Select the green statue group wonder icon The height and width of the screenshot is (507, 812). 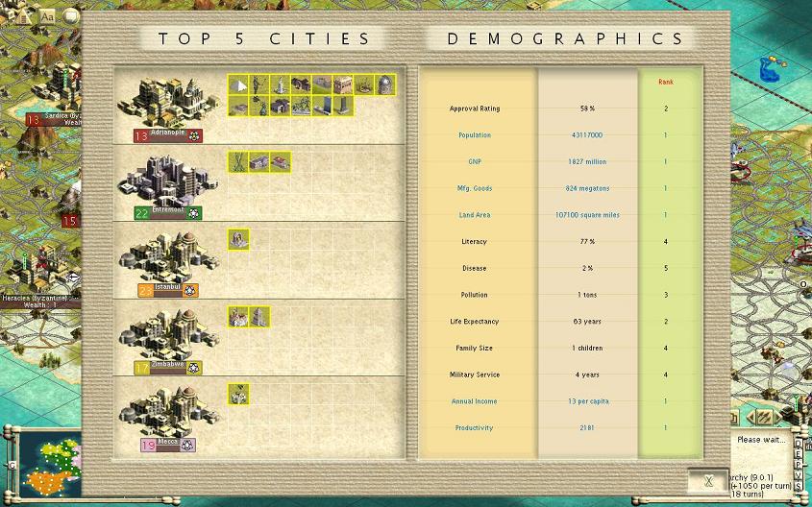pos(301,106)
